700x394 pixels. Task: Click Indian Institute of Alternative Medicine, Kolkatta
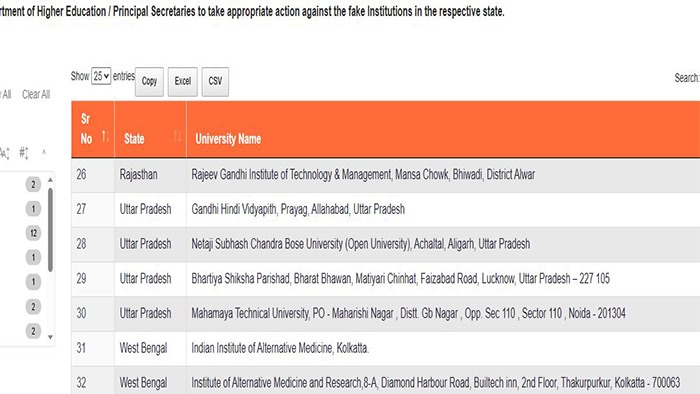(280, 348)
